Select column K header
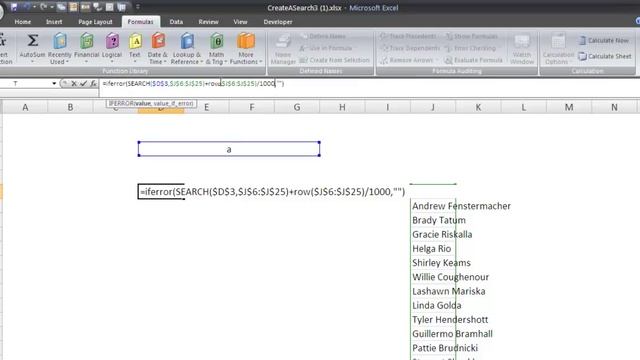The height and width of the screenshot is (360, 640). coord(478,107)
